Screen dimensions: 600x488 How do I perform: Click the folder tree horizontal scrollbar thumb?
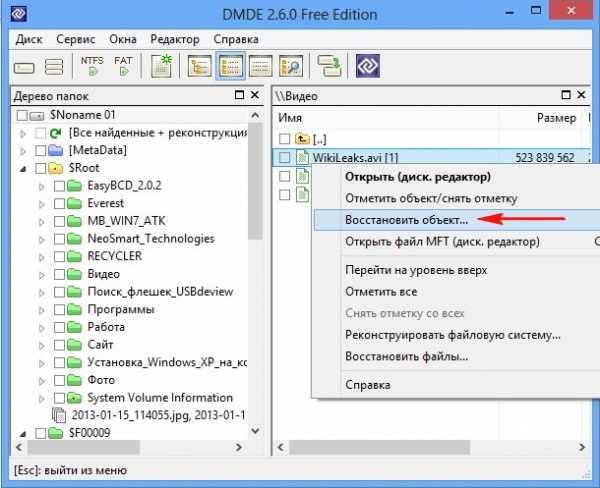(84, 447)
